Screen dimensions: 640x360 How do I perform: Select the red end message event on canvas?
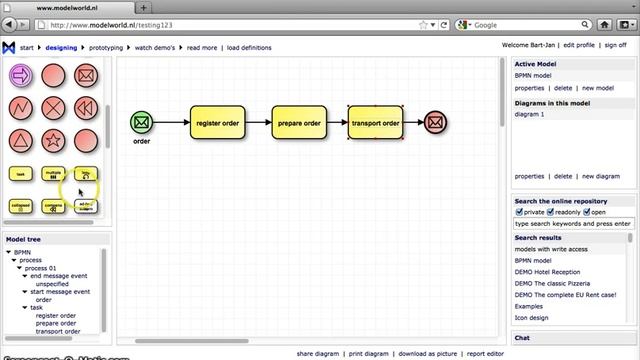pos(435,122)
